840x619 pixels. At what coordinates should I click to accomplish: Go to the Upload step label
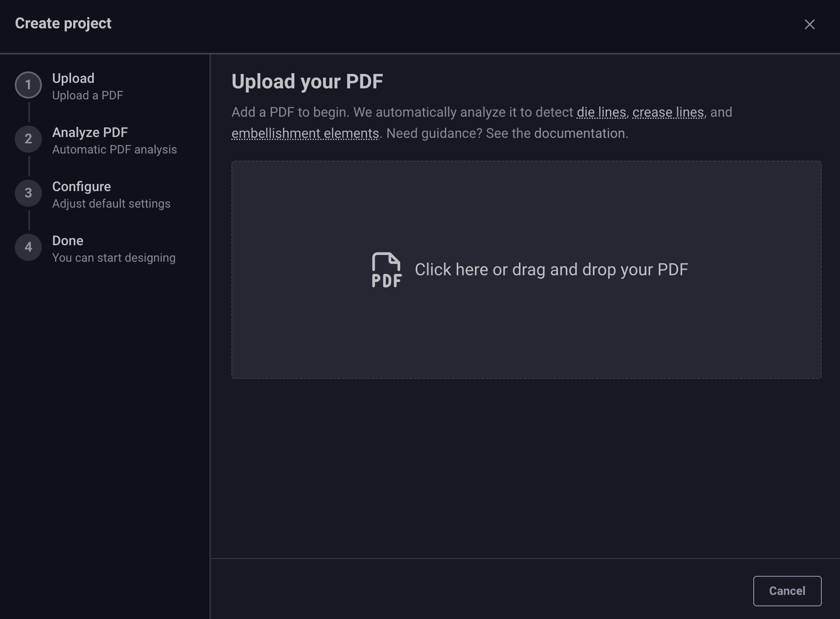(x=73, y=78)
